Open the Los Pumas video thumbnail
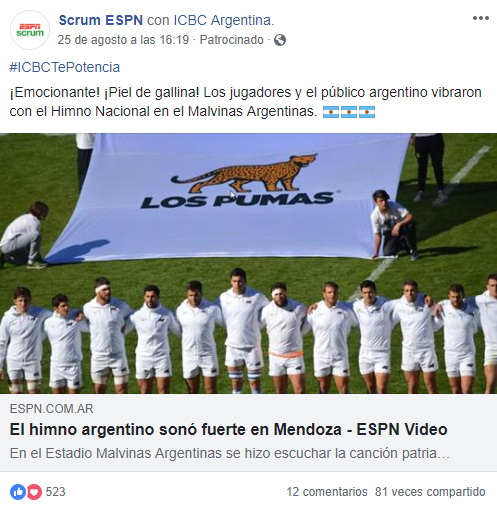This screenshot has height=509, width=497. click(x=248, y=263)
